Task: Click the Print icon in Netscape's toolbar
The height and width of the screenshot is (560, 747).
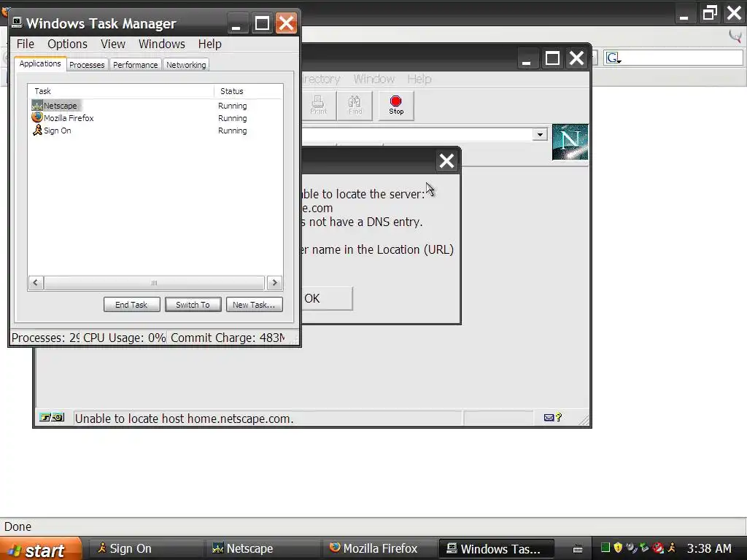Action: pyautogui.click(x=318, y=105)
